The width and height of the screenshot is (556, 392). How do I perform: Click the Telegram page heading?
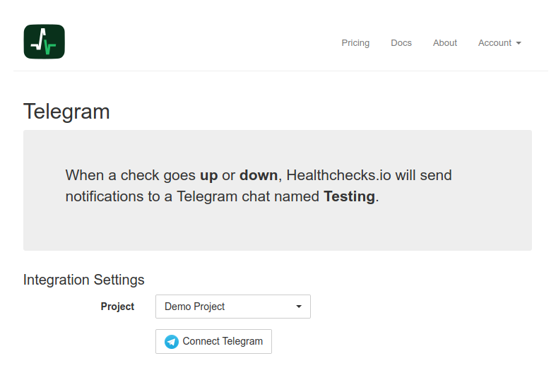click(x=66, y=112)
